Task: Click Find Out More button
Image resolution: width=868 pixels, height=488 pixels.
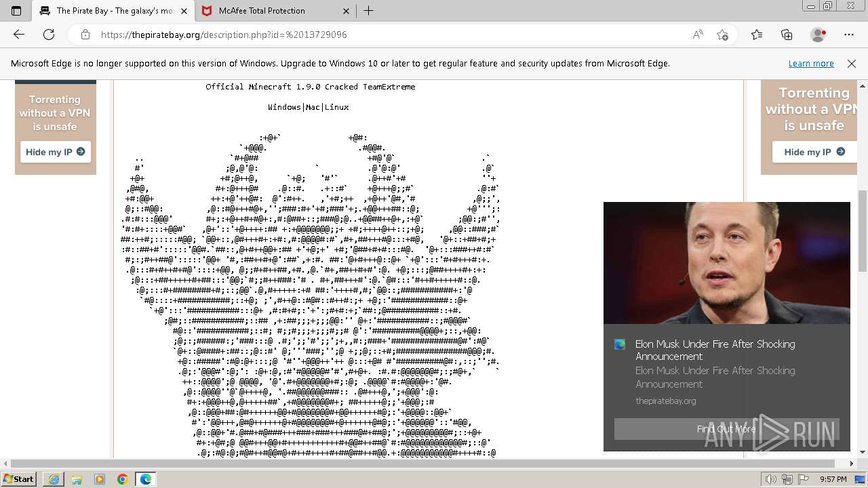Action: [727, 429]
